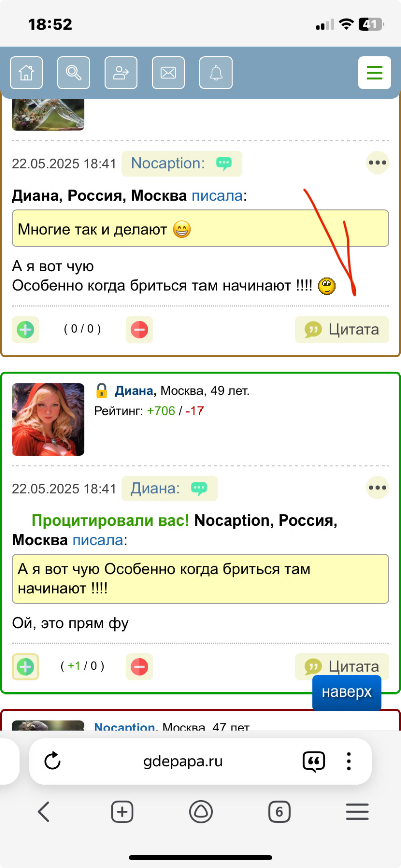The width and height of the screenshot is (401, 868).
Task: Reply to user via Nocaption: tag
Action: click(x=182, y=164)
